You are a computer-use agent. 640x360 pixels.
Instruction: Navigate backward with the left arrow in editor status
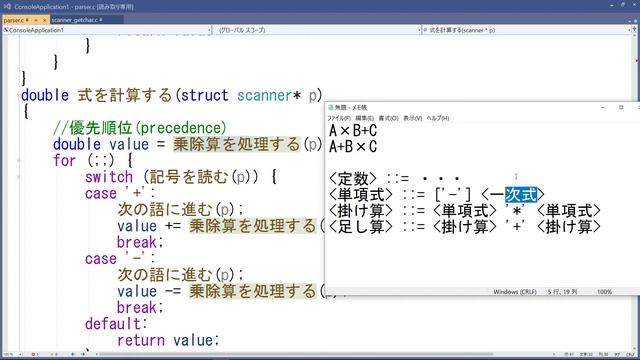pyautogui.click(x=73, y=354)
